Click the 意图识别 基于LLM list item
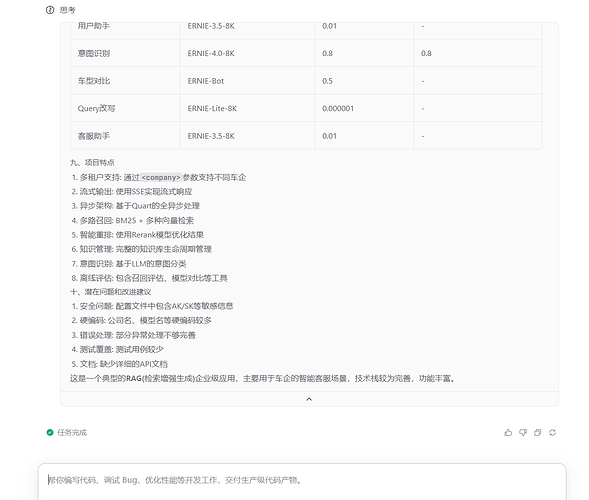The image size is (589, 500). (129, 264)
